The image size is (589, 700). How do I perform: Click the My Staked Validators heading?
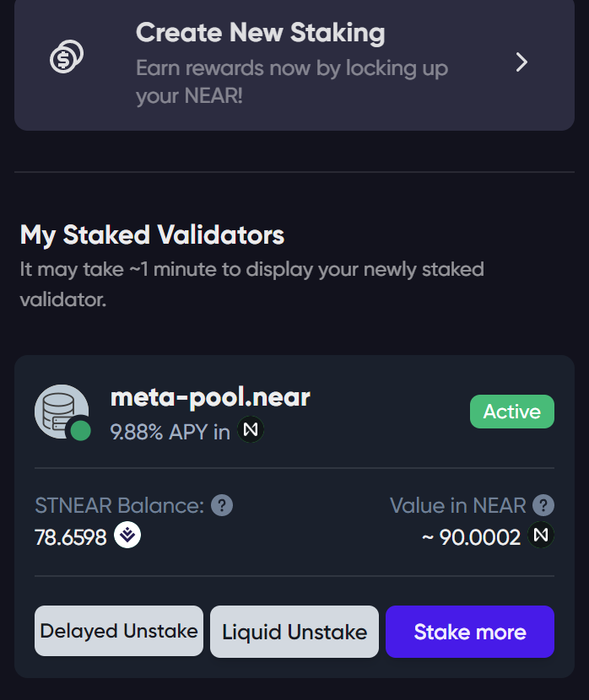click(152, 234)
